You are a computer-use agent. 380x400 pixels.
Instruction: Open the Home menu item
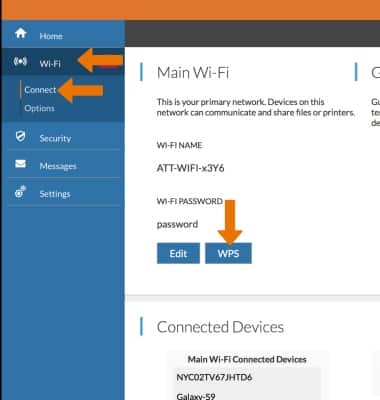tap(51, 36)
